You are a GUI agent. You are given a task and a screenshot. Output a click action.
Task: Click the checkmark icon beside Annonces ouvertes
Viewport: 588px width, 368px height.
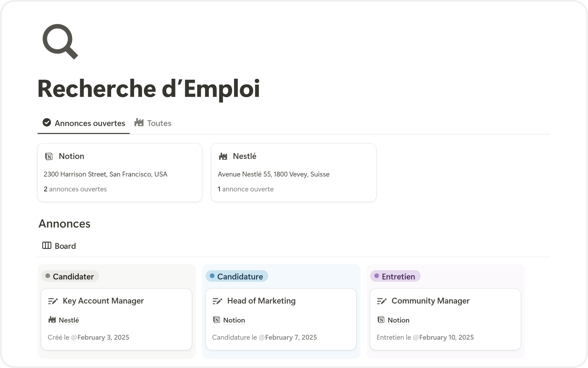click(x=47, y=122)
